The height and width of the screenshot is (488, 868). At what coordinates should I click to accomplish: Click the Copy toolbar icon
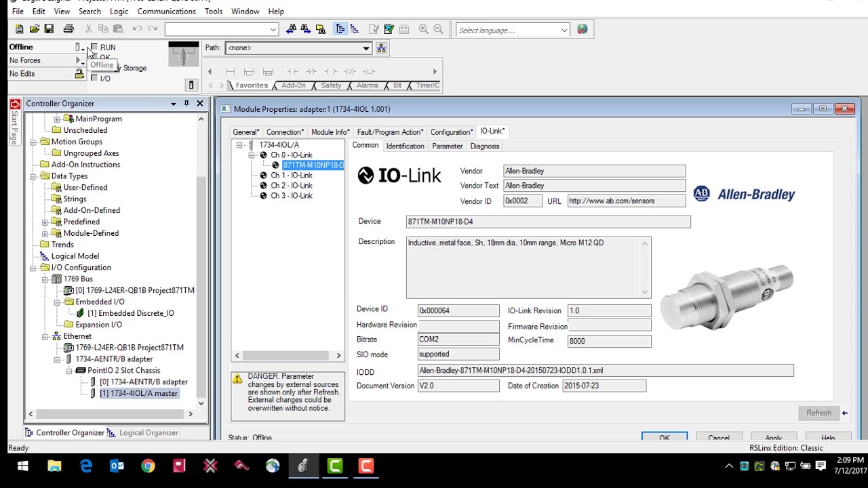coord(103,29)
